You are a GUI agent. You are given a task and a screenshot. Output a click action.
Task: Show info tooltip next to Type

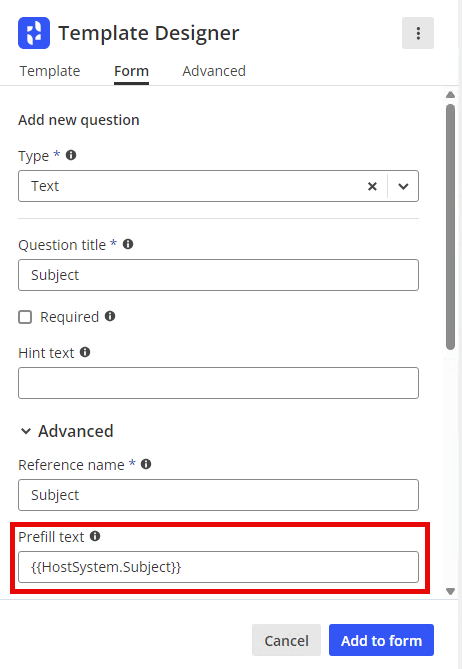(71, 155)
